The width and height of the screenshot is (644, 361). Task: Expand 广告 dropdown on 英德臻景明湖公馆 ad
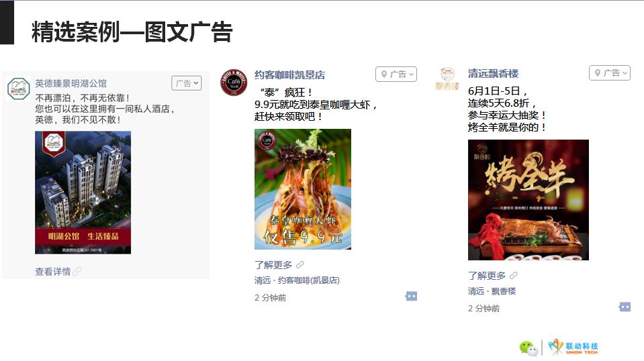187,83
